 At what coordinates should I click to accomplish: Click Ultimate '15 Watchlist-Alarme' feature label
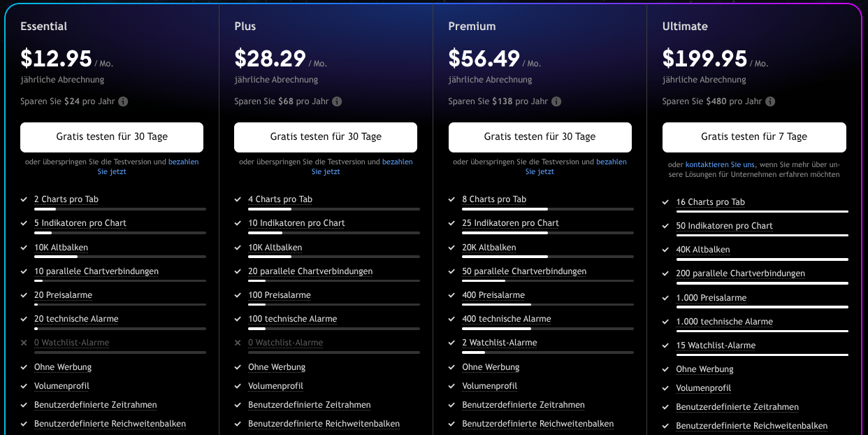tap(716, 345)
